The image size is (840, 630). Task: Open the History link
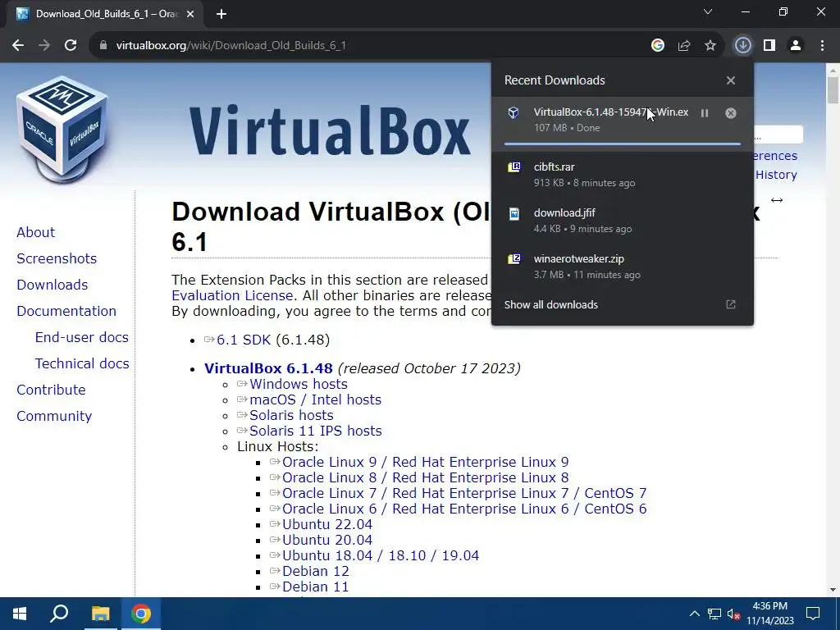pyautogui.click(x=776, y=175)
